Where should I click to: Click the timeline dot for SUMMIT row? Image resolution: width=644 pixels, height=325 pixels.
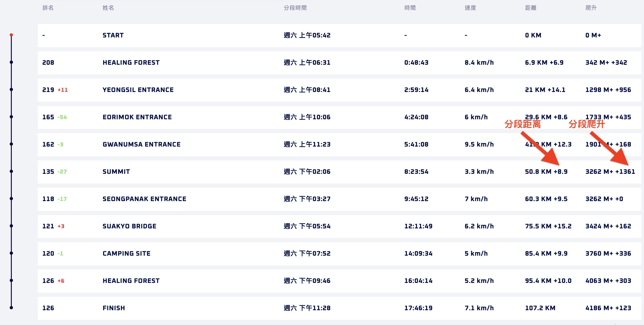coord(11,171)
